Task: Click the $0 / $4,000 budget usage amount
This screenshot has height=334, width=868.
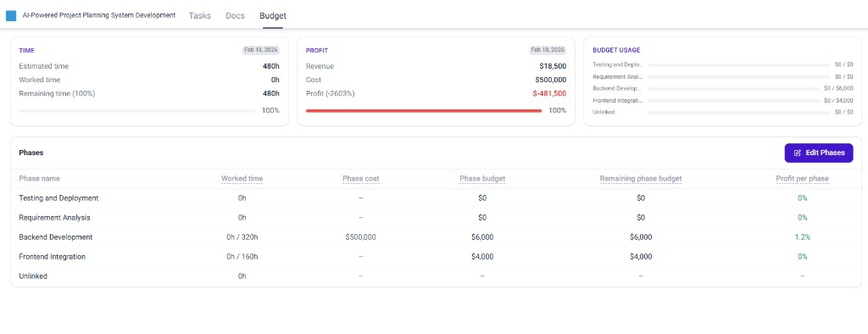Action: click(838, 101)
